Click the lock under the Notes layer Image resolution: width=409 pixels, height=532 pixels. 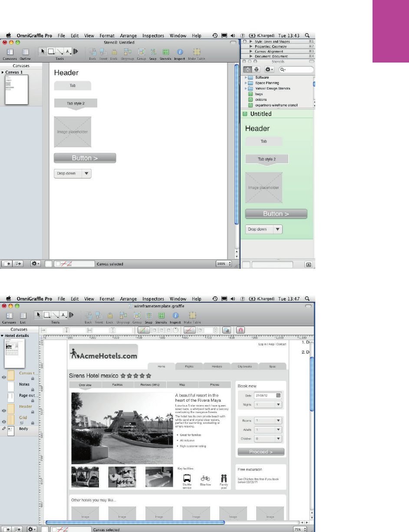(x=33, y=390)
